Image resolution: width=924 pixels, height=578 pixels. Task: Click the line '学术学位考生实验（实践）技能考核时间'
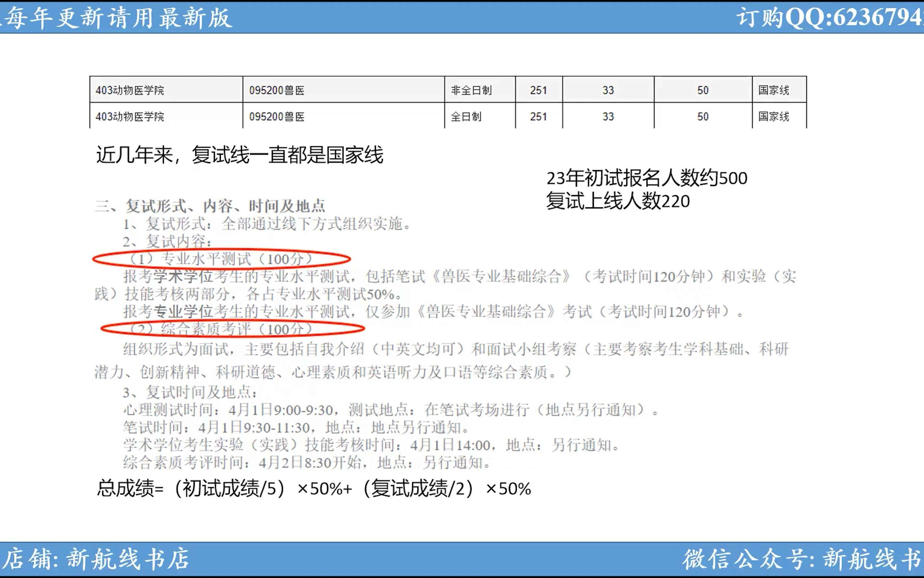(x=372, y=445)
